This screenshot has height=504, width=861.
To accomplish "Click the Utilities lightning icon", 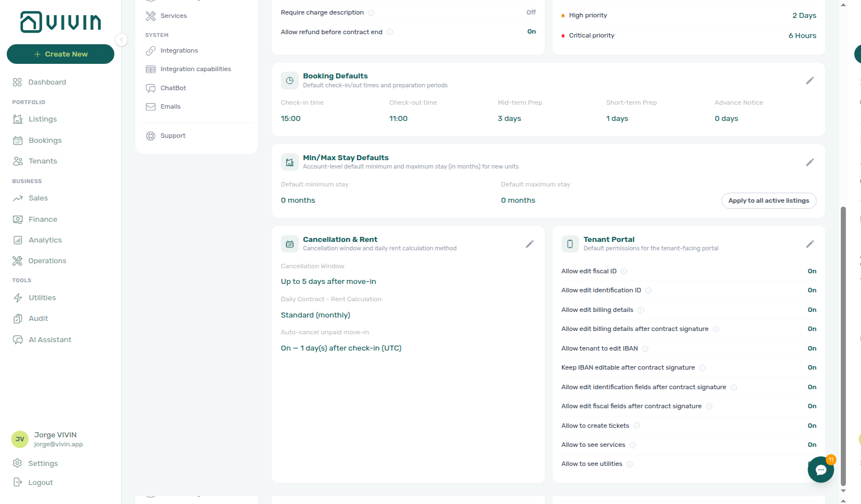I will click(18, 298).
